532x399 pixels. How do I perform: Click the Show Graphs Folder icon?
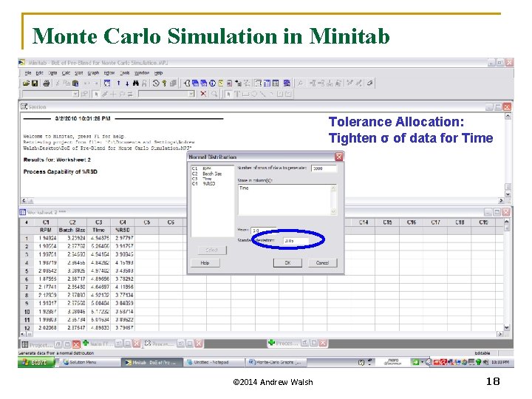click(204, 83)
